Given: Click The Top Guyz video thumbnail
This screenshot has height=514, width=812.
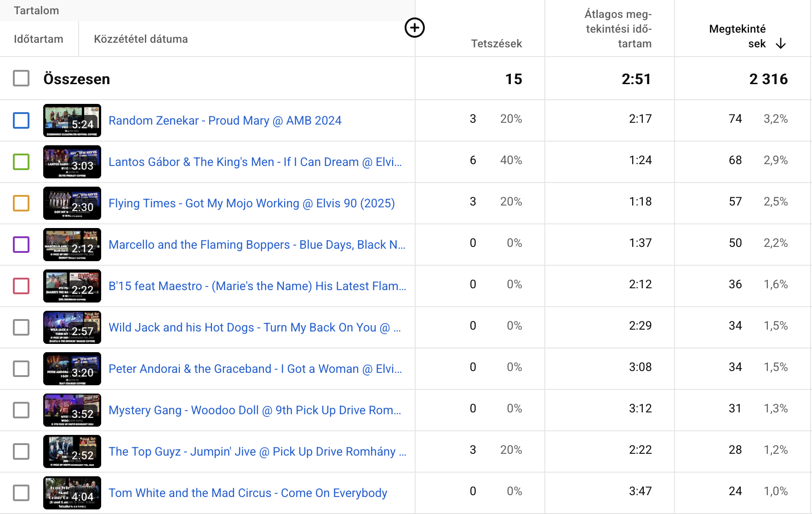Looking at the screenshot, I should point(72,451).
